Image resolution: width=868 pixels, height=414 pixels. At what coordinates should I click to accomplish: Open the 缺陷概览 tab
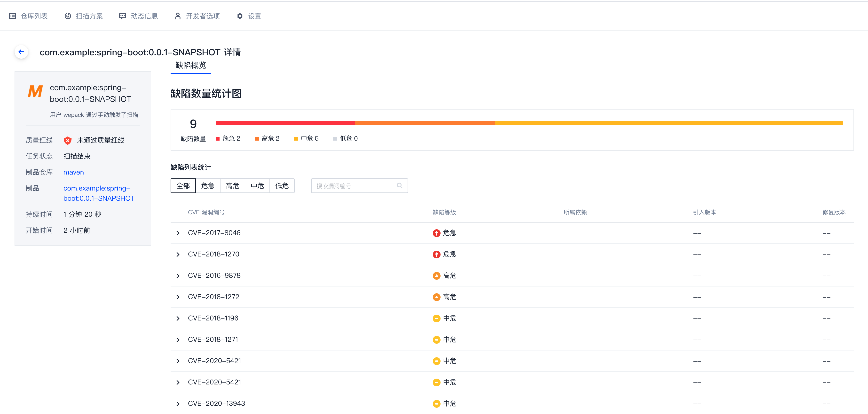click(x=191, y=65)
